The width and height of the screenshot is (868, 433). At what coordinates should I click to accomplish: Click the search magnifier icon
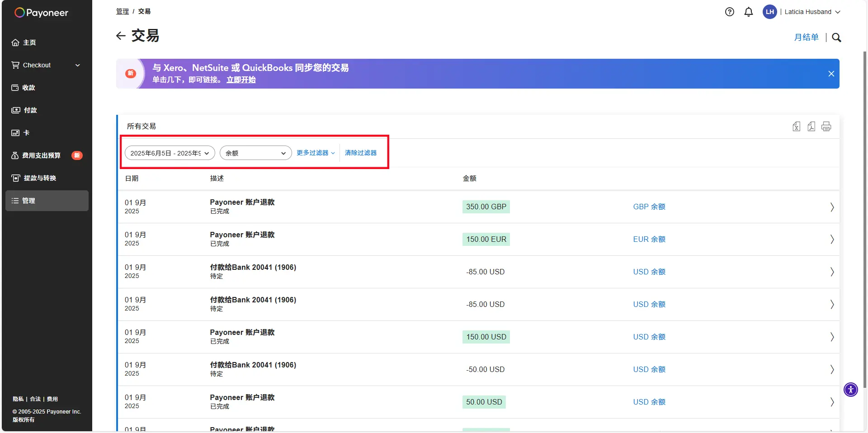(x=836, y=38)
